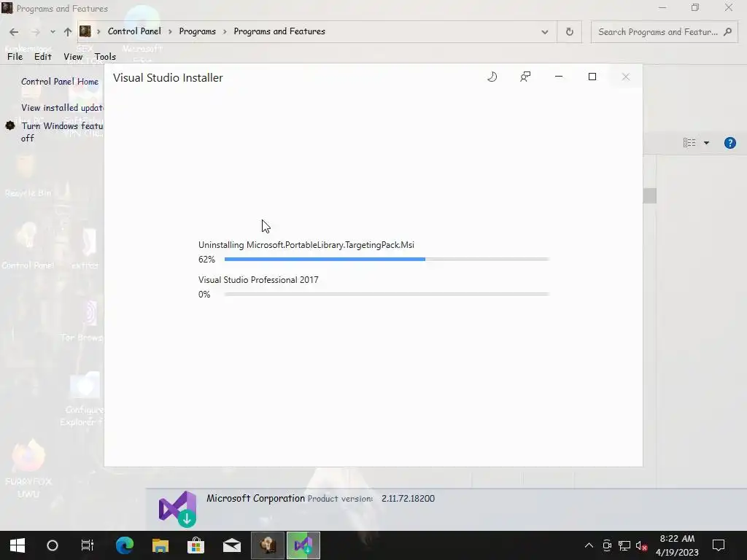Click the Programs and Features breadcrumb
Image resolution: width=747 pixels, height=560 pixels.
279,31
